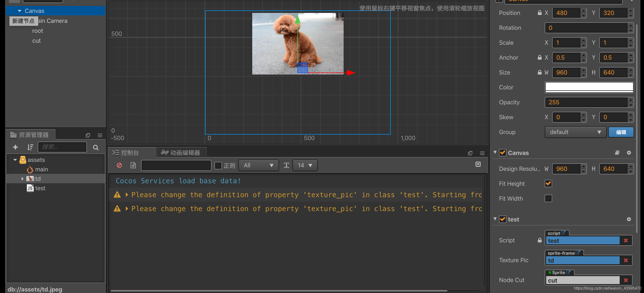
Task: Toggle Fit Width checkbox on Canvas
Action: 548,198
